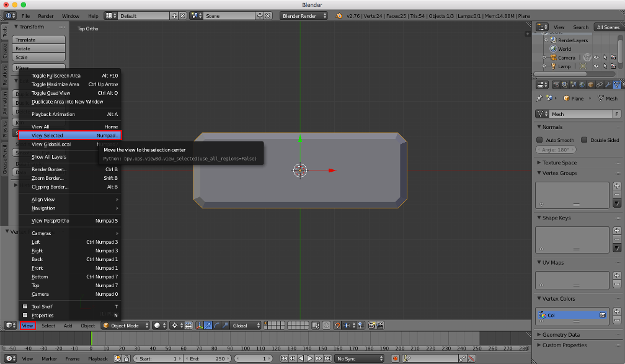Click the proportional editing circle icon

pos(326,326)
